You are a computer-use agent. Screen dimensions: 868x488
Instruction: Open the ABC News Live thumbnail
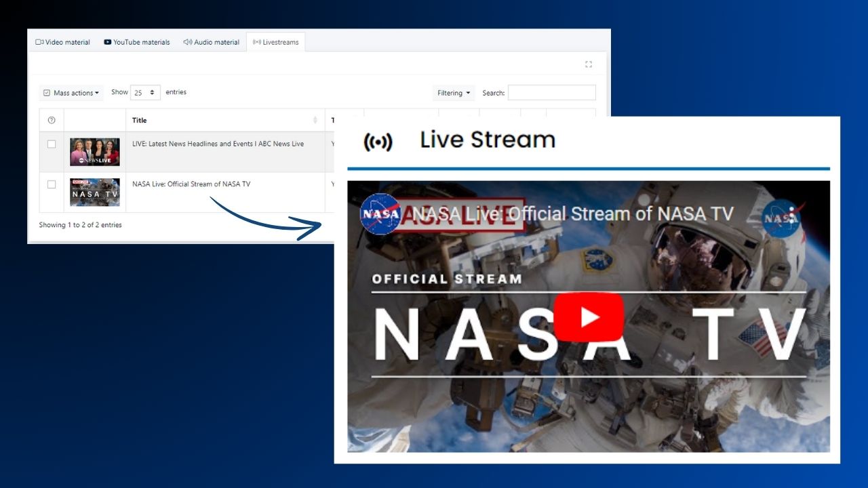coord(95,152)
